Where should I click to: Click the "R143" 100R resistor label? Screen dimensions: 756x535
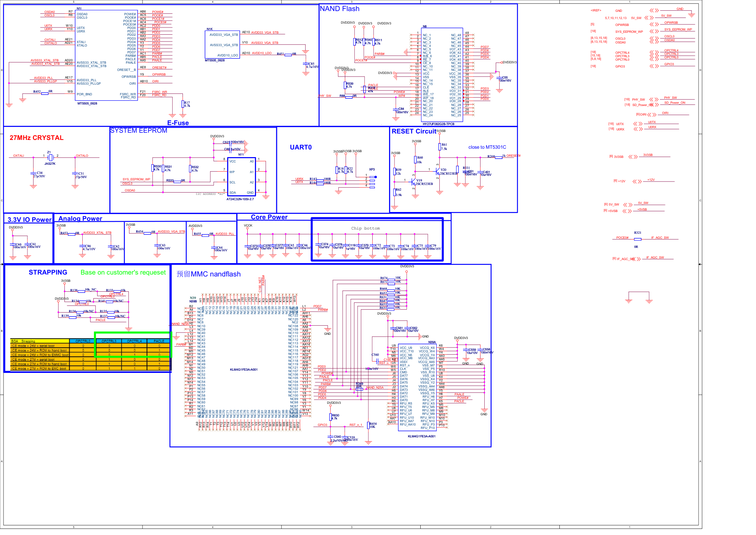click(313, 179)
